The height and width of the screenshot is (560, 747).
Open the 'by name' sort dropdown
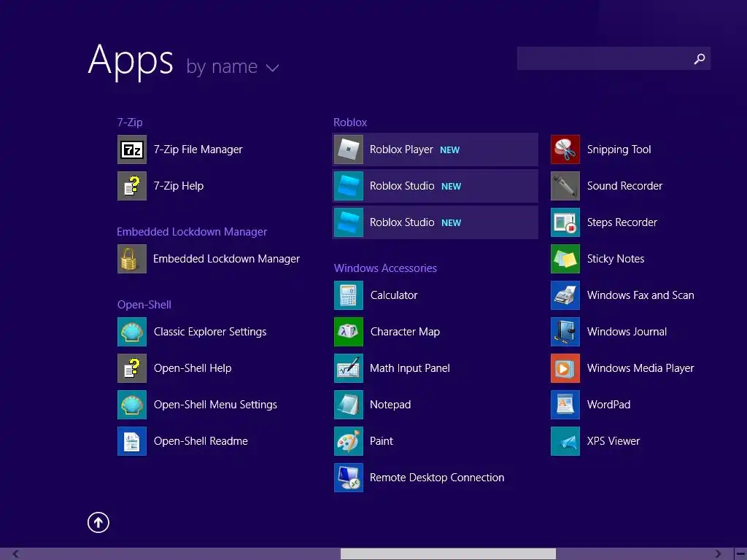pos(233,66)
